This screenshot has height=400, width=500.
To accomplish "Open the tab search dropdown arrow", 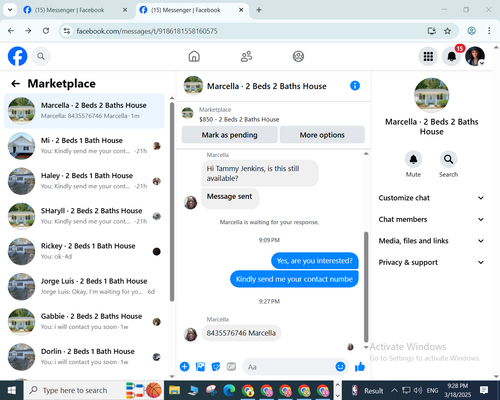I will (10, 10).
